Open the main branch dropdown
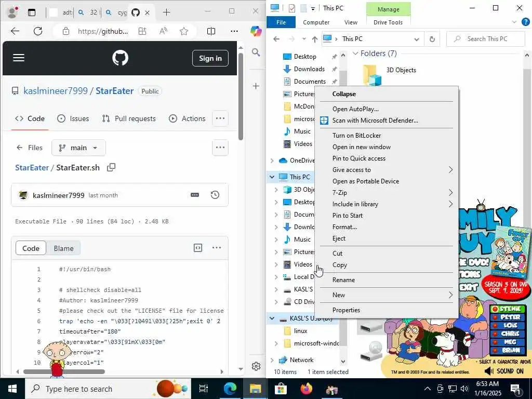 coord(78,148)
